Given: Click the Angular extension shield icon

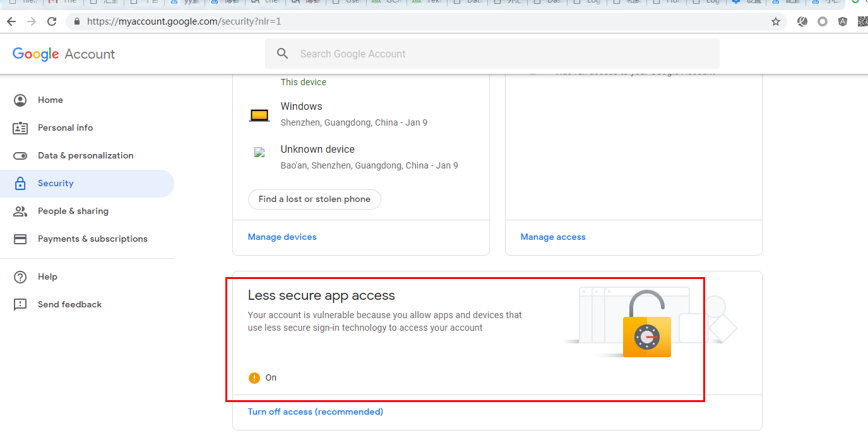Looking at the screenshot, I should click(x=842, y=21).
